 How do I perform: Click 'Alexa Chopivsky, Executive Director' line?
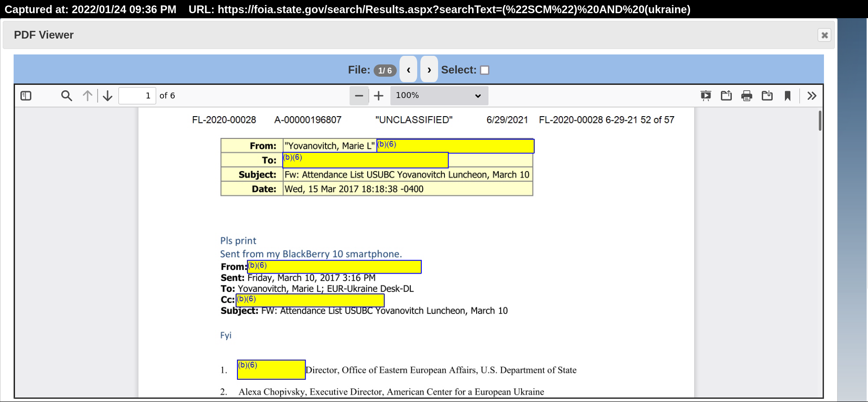pos(391,392)
